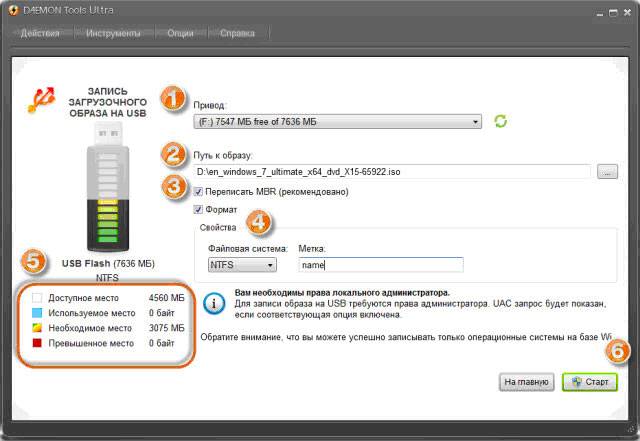The image size is (640, 441).
Task: Click the green refresh drives icon
Action: pyautogui.click(x=501, y=121)
